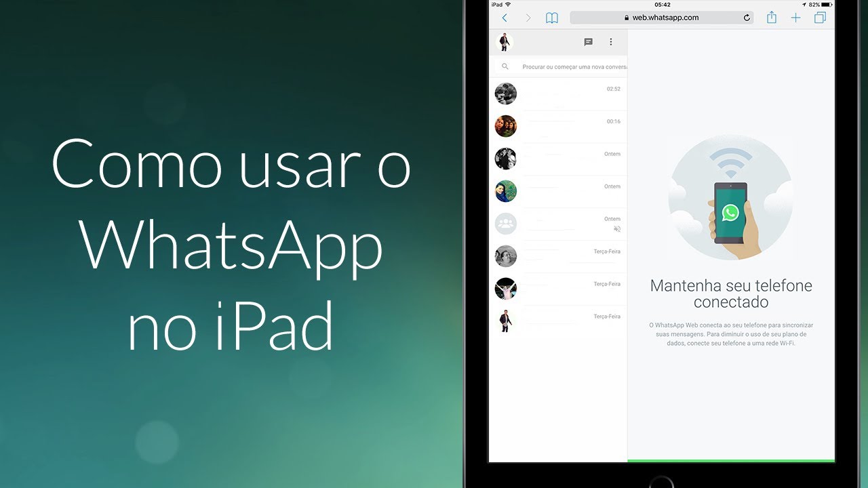This screenshot has height=488, width=868.
Task: Tap the iPad Wi-Fi status icon
Action: [x=508, y=5]
